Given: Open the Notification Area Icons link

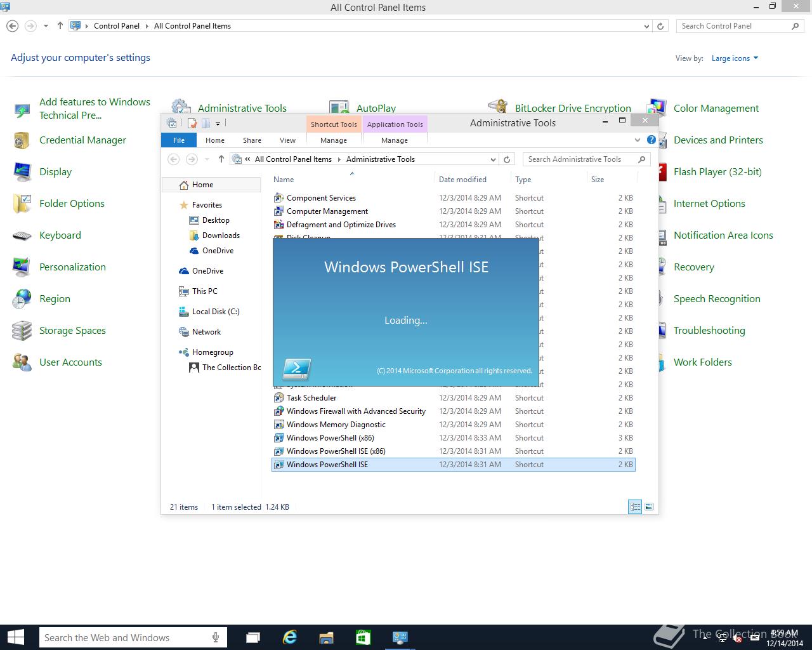Looking at the screenshot, I should pyautogui.click(x=723, y=235).
